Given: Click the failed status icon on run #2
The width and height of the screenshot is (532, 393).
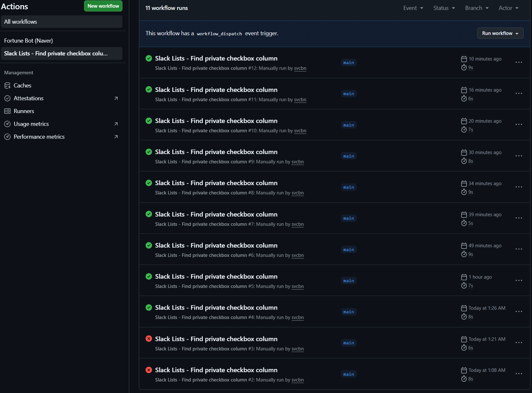Looking at the screenshot, I should click(149, 370).
